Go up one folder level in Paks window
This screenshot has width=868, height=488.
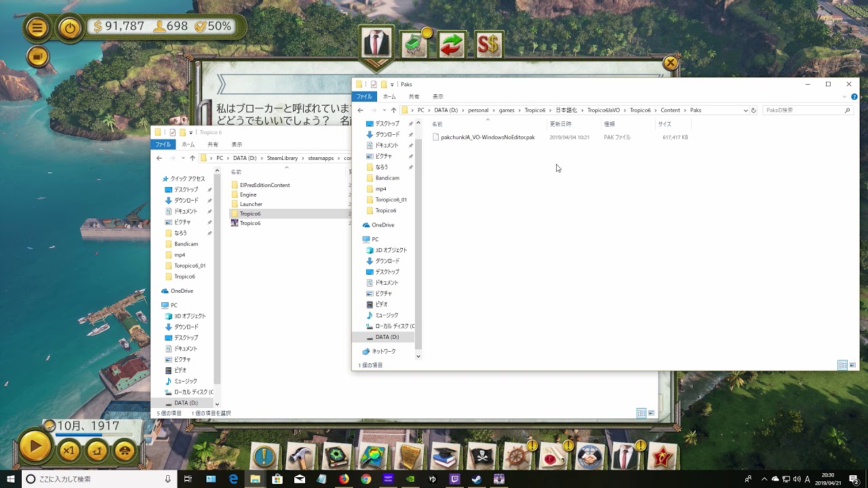[x=393, y=110]
